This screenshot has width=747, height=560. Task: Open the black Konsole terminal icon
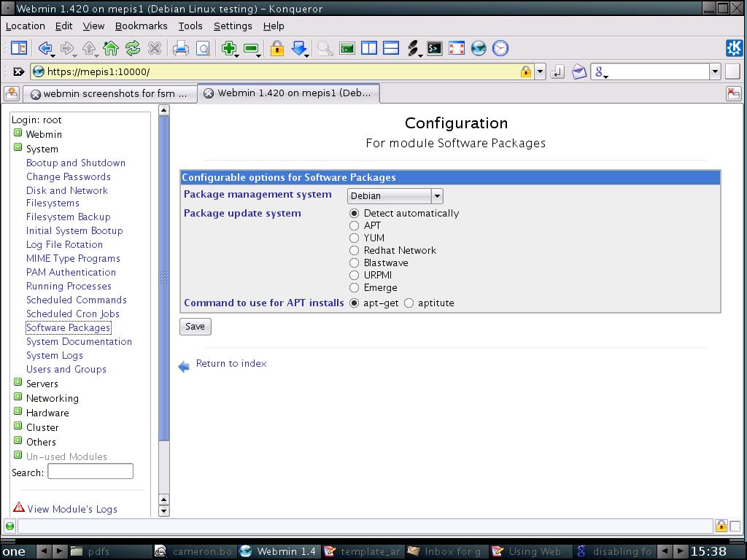coord(435,48)
